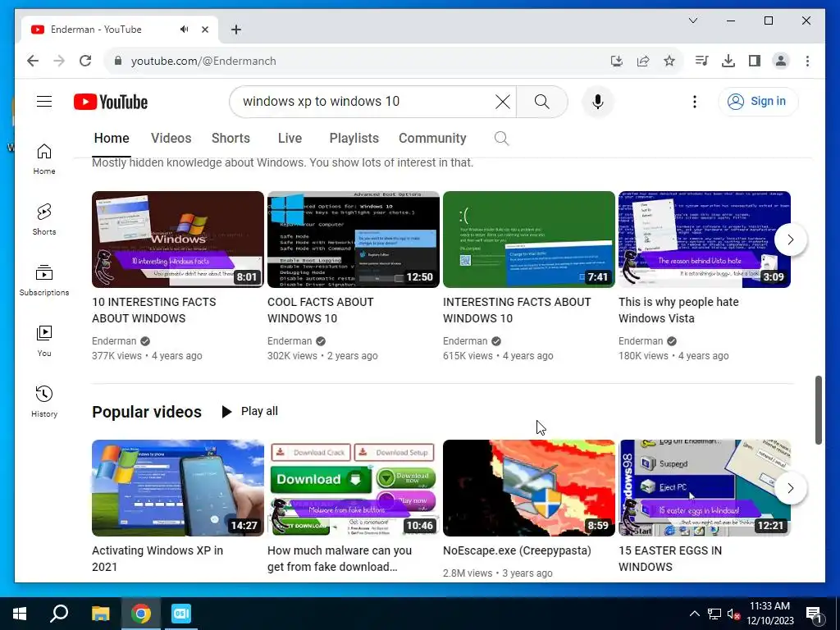Viewport: 840px width, 630px height.
Task: Open the NoEscape.exe (Creepypasta) thumbnail
Action: pos(529,488)
